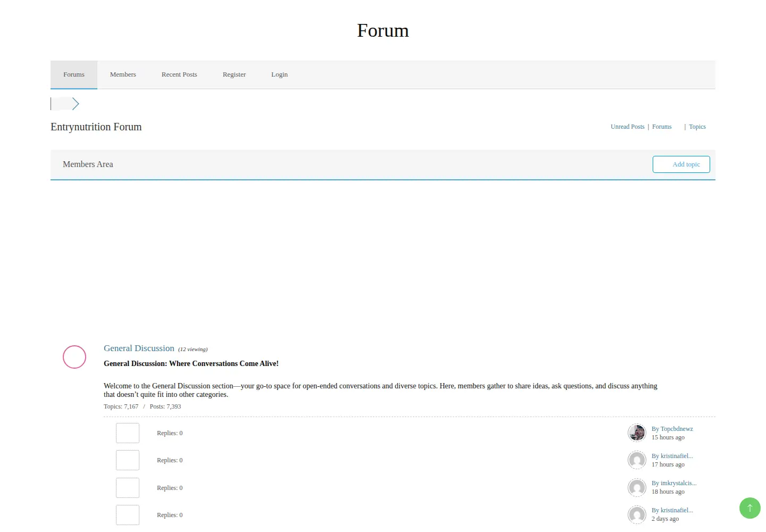
Task: Open the General Discussion forum link
Action: [x=139, y=348]
